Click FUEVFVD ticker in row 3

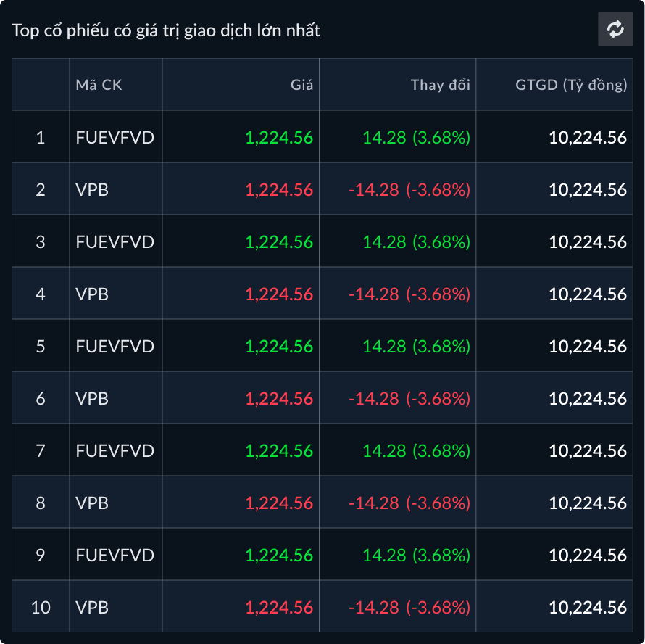pyautogui.click(x=115, y=241)
